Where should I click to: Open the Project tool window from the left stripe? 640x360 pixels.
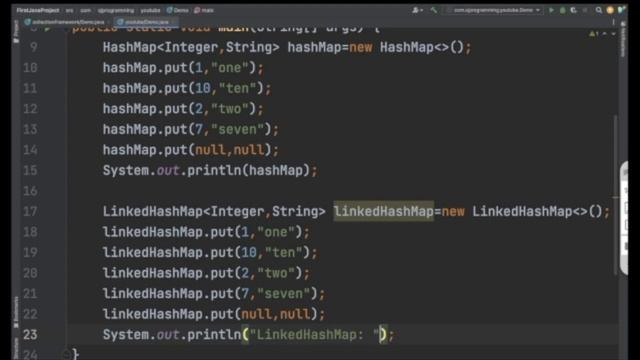tap(16, 31)
